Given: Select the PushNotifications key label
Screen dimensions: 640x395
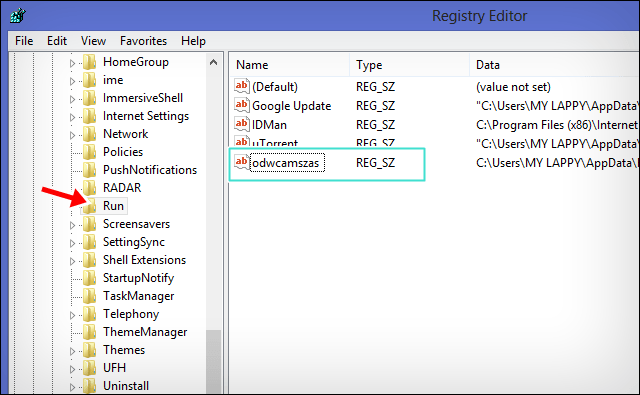Looking at the screenshot, I should pos(150,170).
